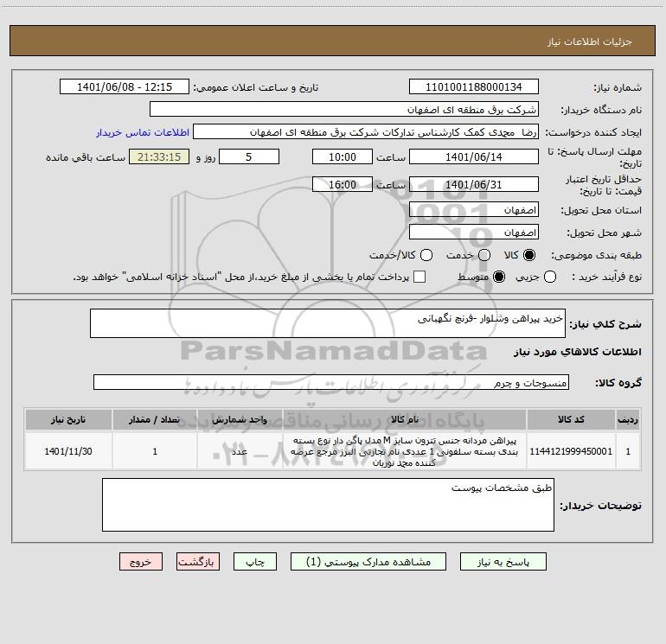This screenshot has height=644, width=666.
Task: Click the بازگشت back button
Action: click(198, 562)
